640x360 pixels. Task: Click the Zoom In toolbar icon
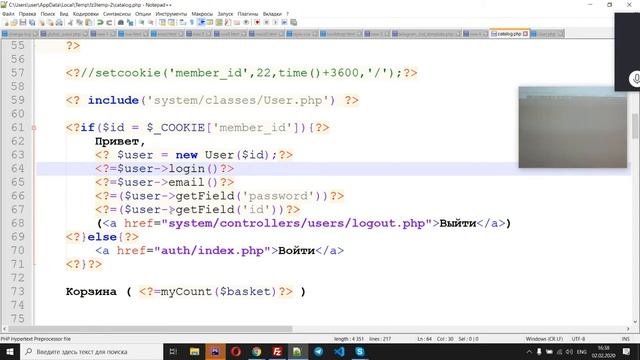pos(142,22)
